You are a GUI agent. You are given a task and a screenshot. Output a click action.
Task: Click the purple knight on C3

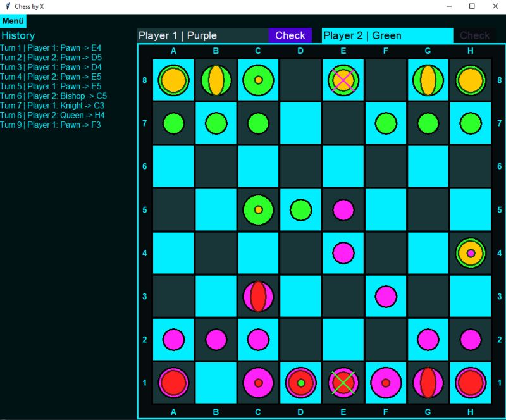coord(259,296)
